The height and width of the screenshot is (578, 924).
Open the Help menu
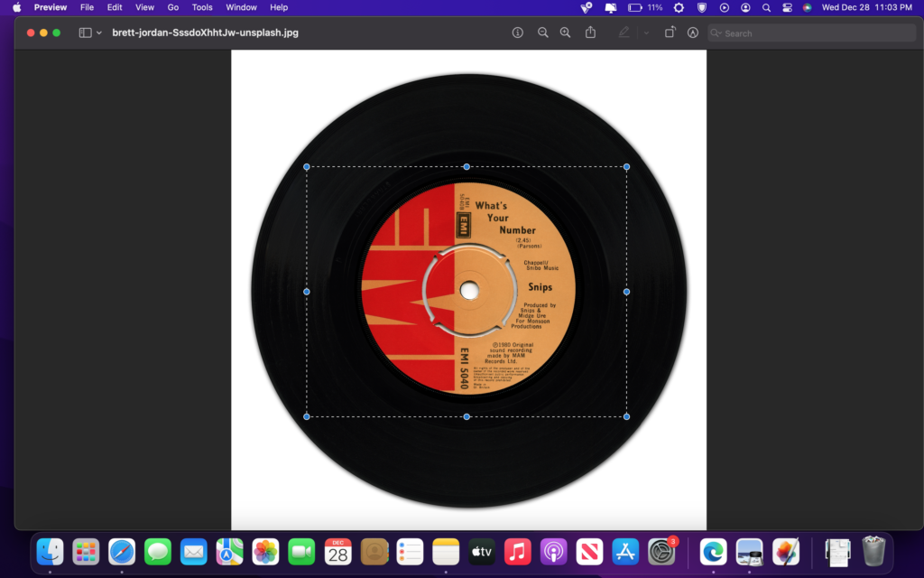[279, 7]
